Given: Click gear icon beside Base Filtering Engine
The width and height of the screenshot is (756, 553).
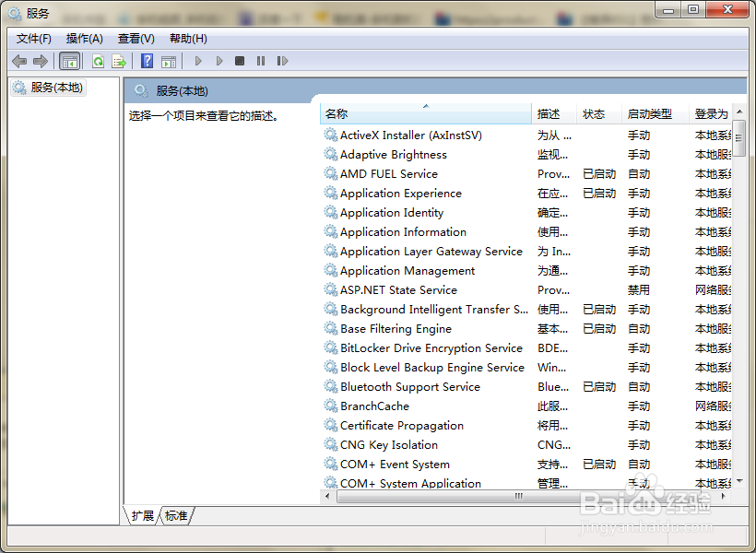Looking at the screenshot, I should pos(330,328).
